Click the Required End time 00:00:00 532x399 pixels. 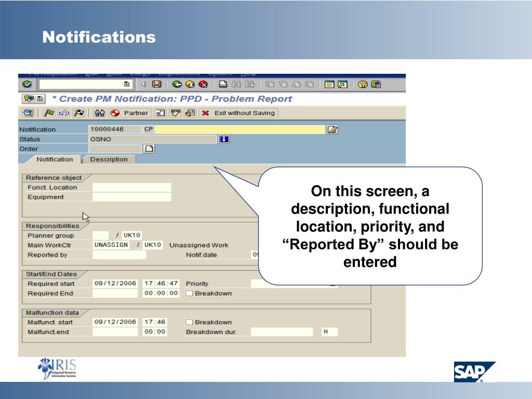tap(161, 293)
